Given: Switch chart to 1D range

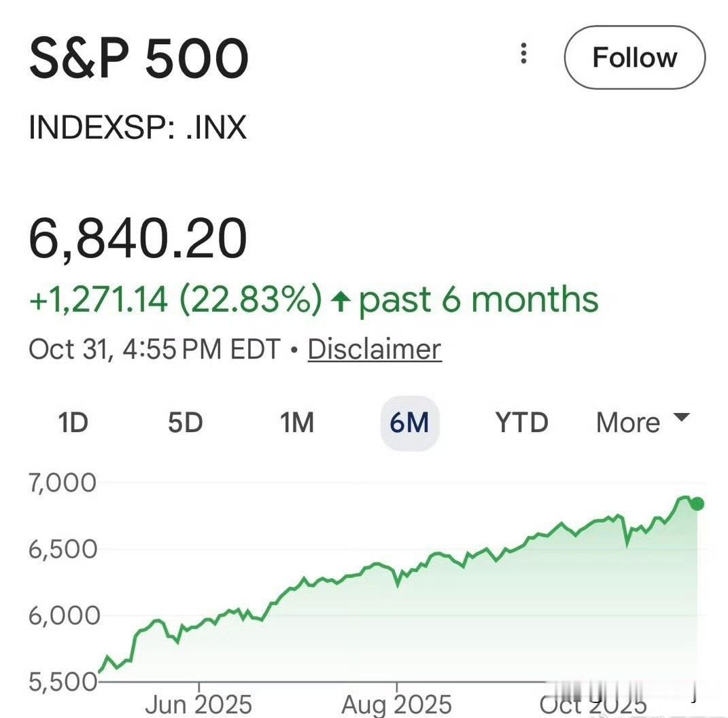Looking at the screenshot, I should click(x=73, y=423).
